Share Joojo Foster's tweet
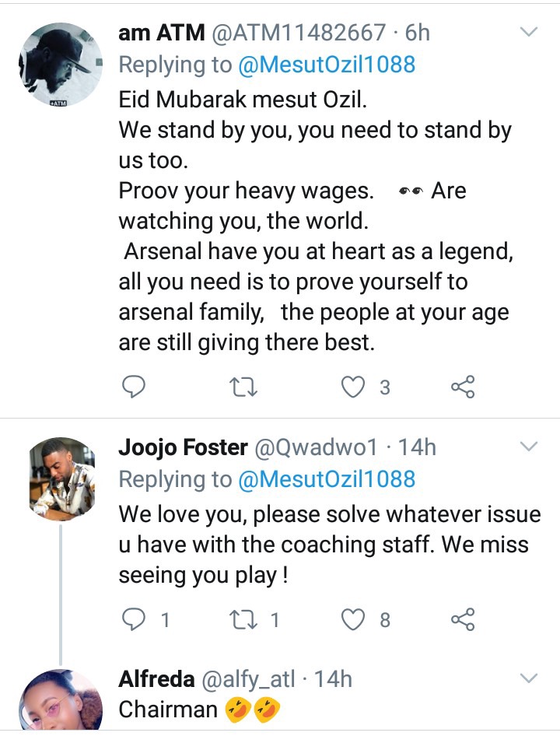This screenshot has width=560, height=750. [463, 619]
